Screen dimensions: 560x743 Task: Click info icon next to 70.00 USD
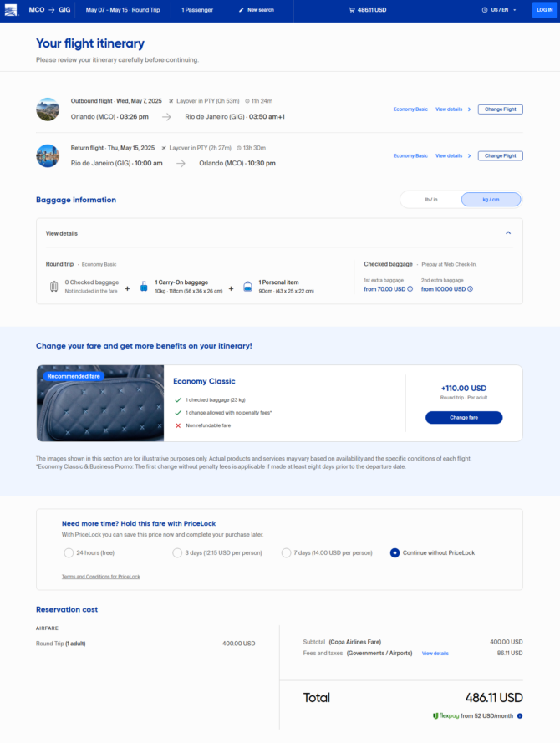(x=410, y=289)
